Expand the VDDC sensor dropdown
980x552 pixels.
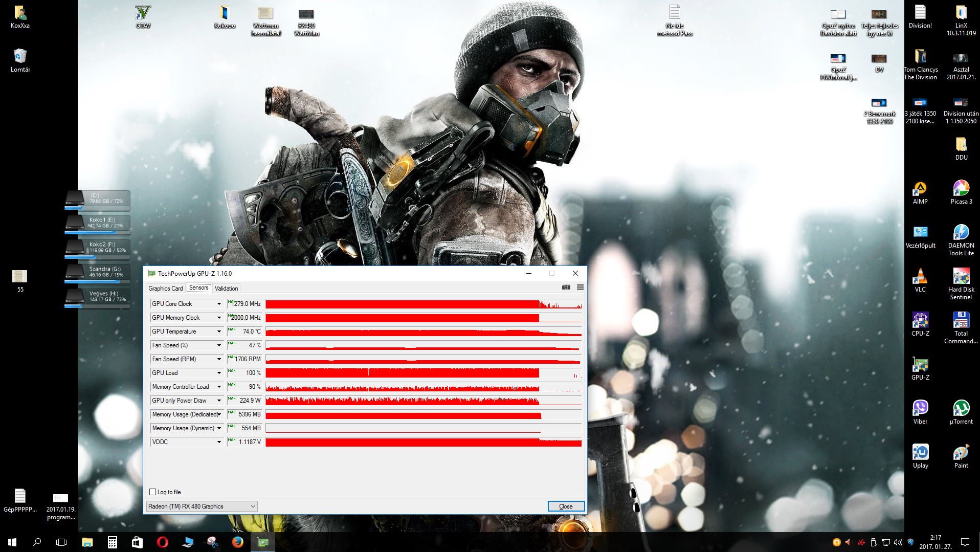219,442
